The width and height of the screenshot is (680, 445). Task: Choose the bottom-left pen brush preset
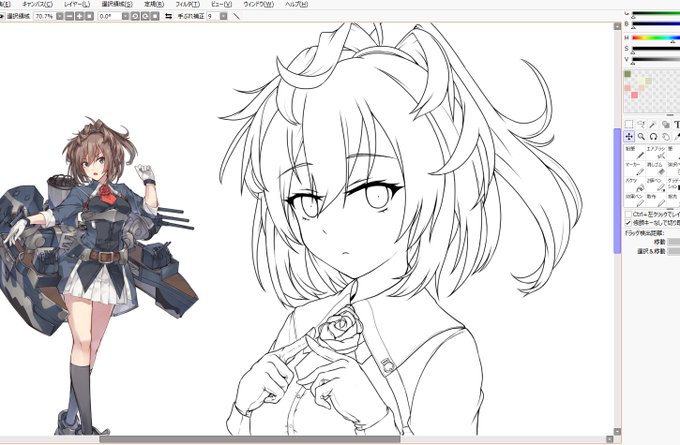pyautogui.click(x=634, y=200)
